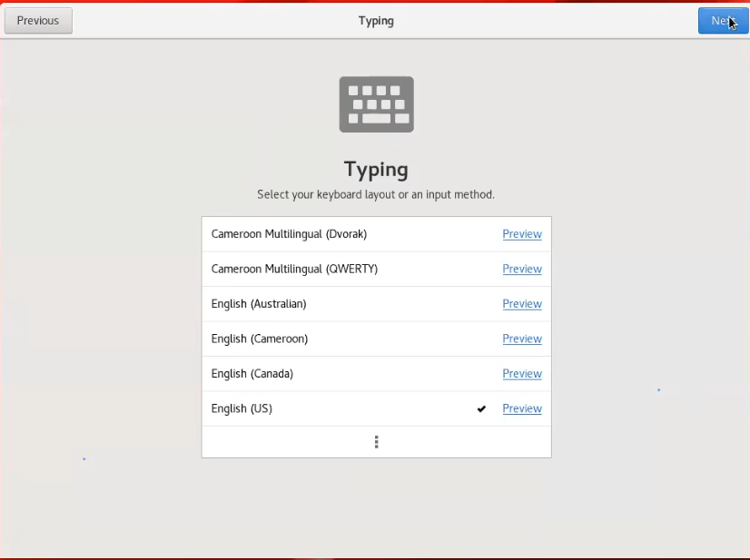
Task: Click the blue Next button
Action: [x=723, y=21]
